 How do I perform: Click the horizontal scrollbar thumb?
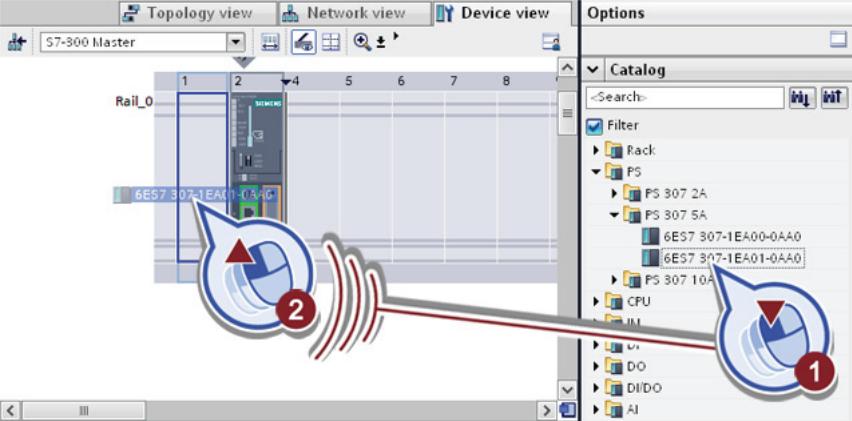point(84,410)
